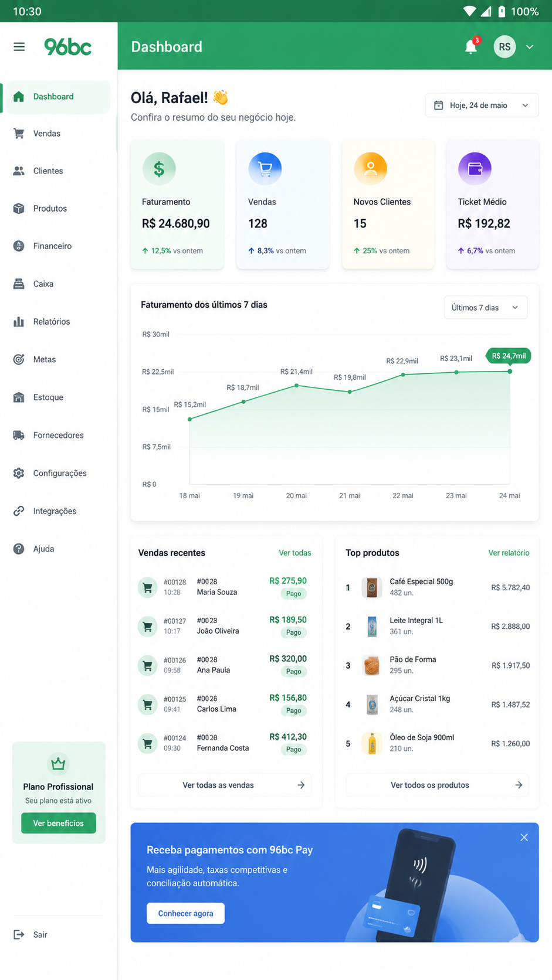Click the Ver beneficios button
The image size is (552, 980).
59,823
